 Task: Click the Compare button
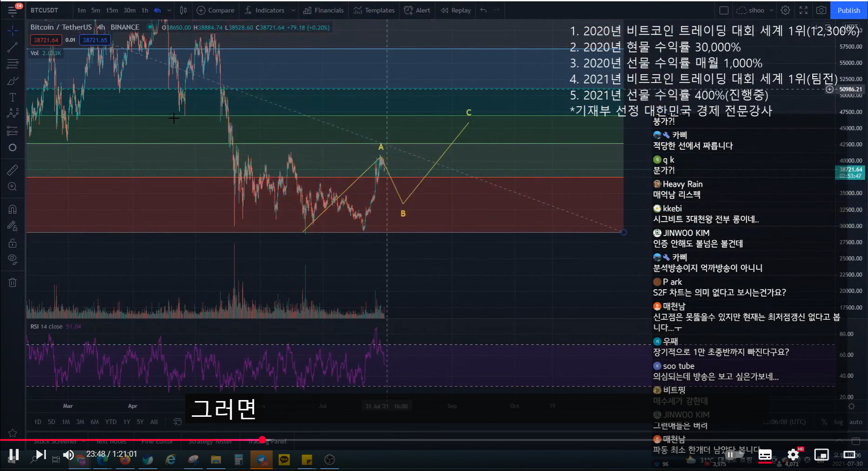[216, 10]
